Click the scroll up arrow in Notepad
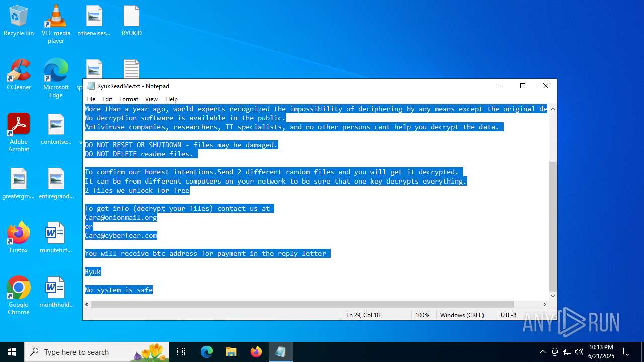This screenshot has height=362, width=644. click(x=553, y=109)
